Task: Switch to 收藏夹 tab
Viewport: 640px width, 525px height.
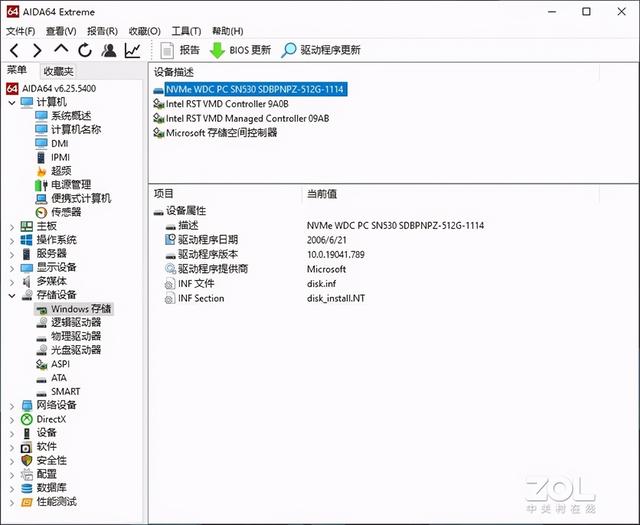Action: click(x=58, y=71)
